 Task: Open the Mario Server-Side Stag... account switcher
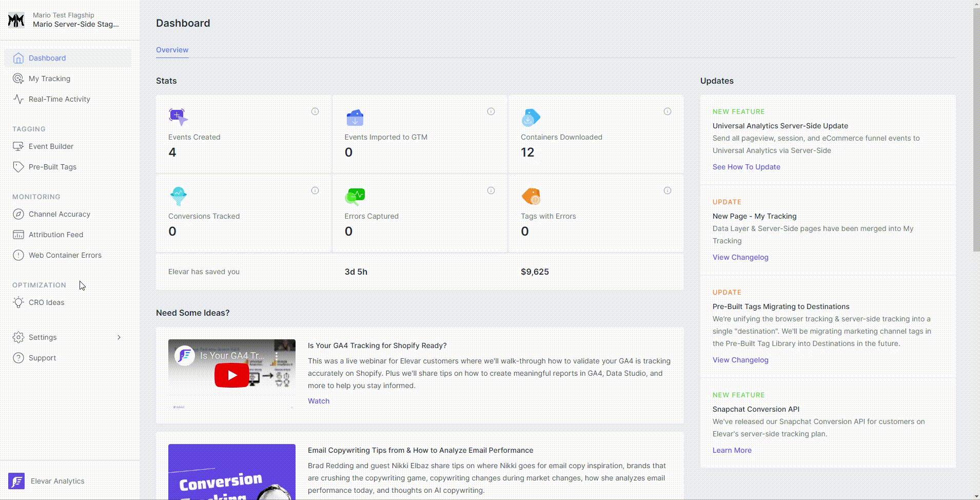point(70,20)
